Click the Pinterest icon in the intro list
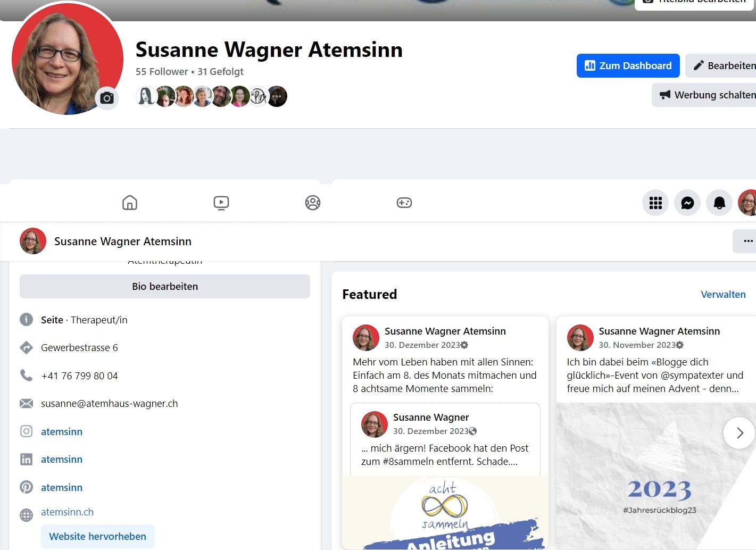The height and width of the screenshot is (550, 756). [26, 487]
